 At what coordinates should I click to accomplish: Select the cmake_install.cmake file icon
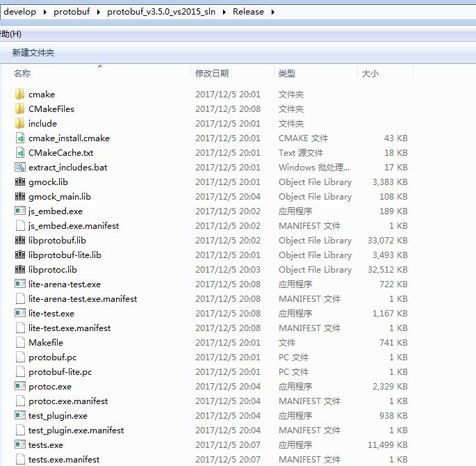click(20, 138)
